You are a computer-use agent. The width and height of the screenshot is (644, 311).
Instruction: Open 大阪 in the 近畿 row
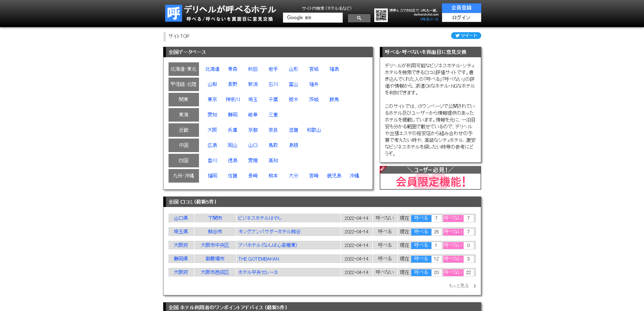coord(212,130)
